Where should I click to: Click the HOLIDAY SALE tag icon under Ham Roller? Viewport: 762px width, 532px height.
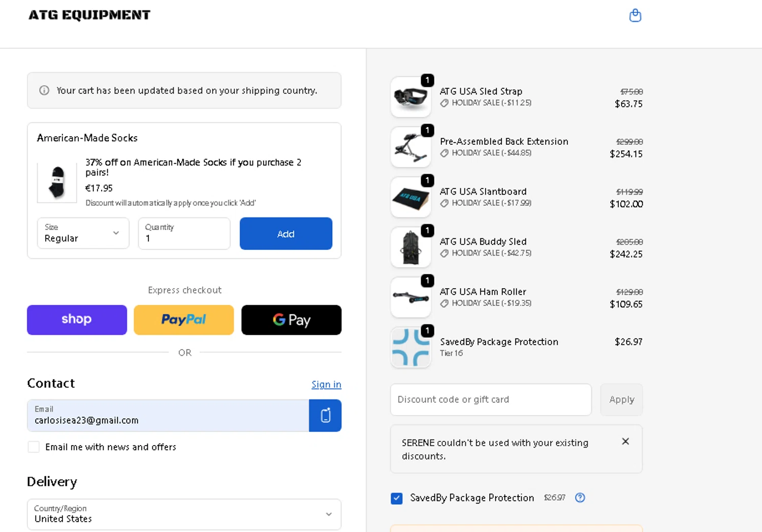(444, 303)
